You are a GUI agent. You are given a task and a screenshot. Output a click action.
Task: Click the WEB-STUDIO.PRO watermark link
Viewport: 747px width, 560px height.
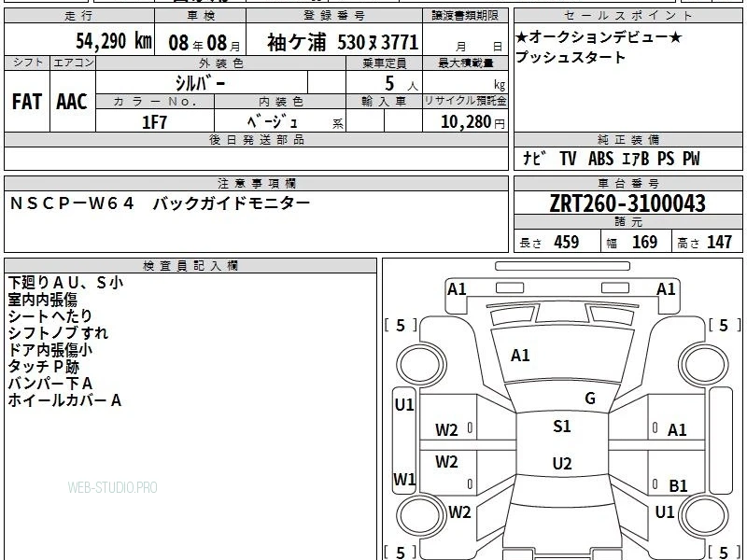click(112, 487)
